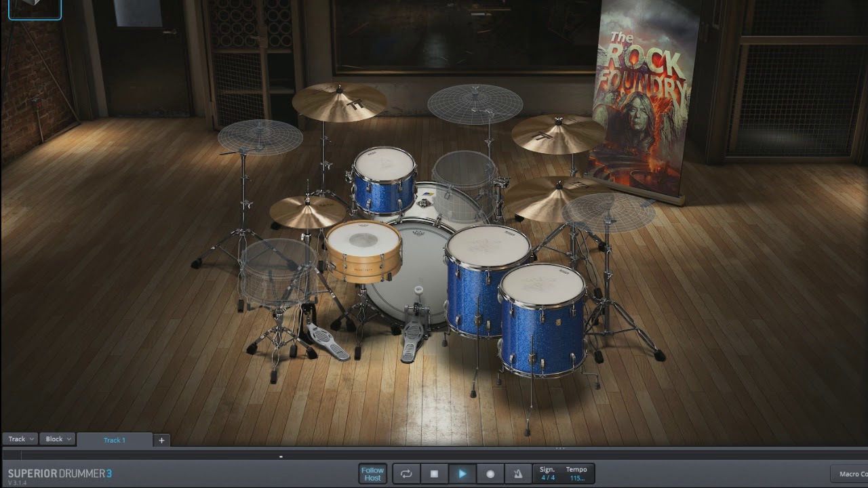
Task: Click the wireframe snare drum slot at left
Action: click(277, 271)
